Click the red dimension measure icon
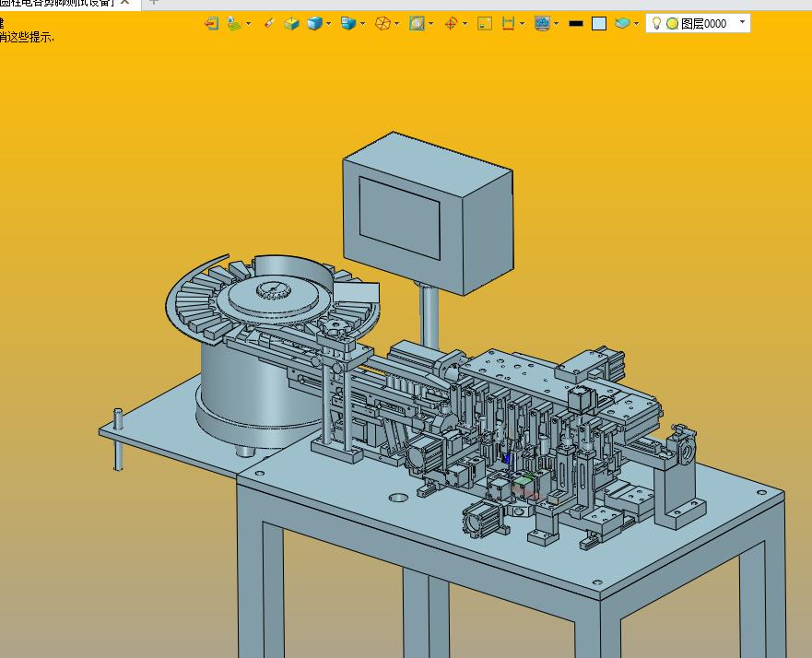The height and width of the screenshot is (658, 812). pos(509,23)
